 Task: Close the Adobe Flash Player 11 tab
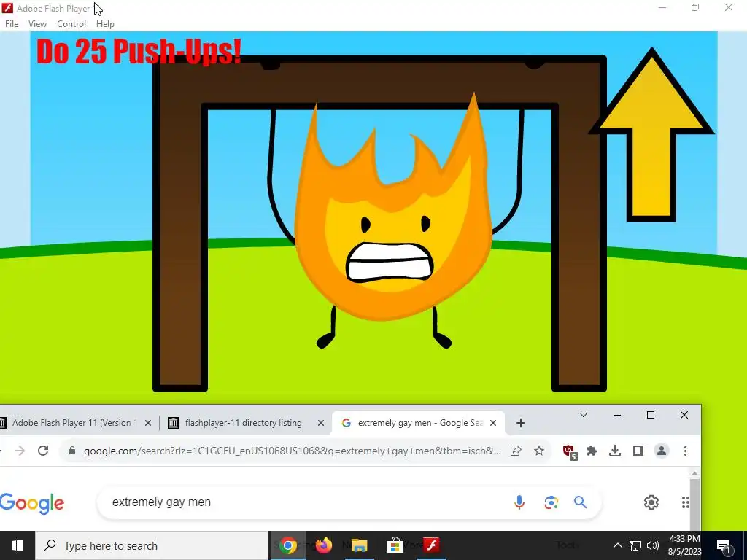[x=147, y=423]
